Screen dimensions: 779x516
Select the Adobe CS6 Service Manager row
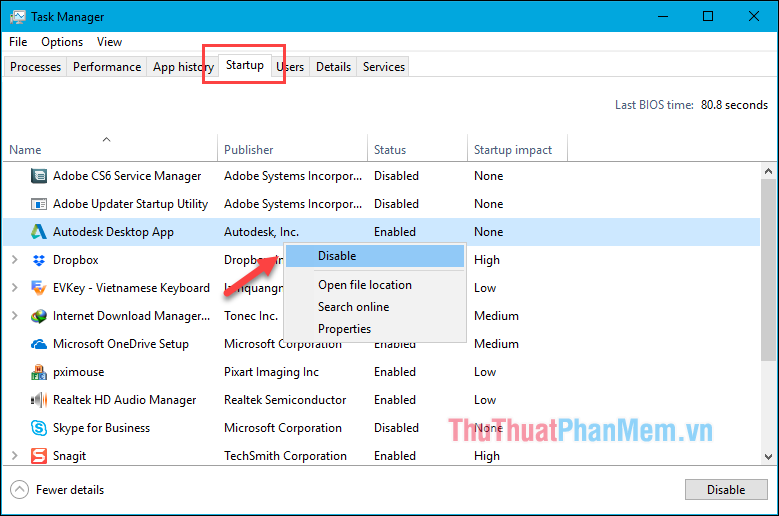click(x=382, y=176)
